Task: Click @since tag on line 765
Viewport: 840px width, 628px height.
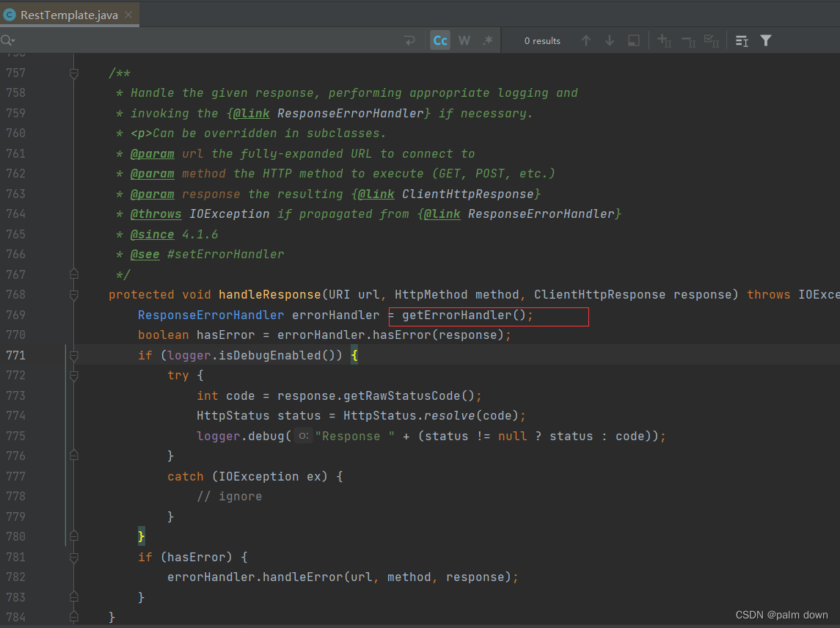Action: tap(152, 234)
